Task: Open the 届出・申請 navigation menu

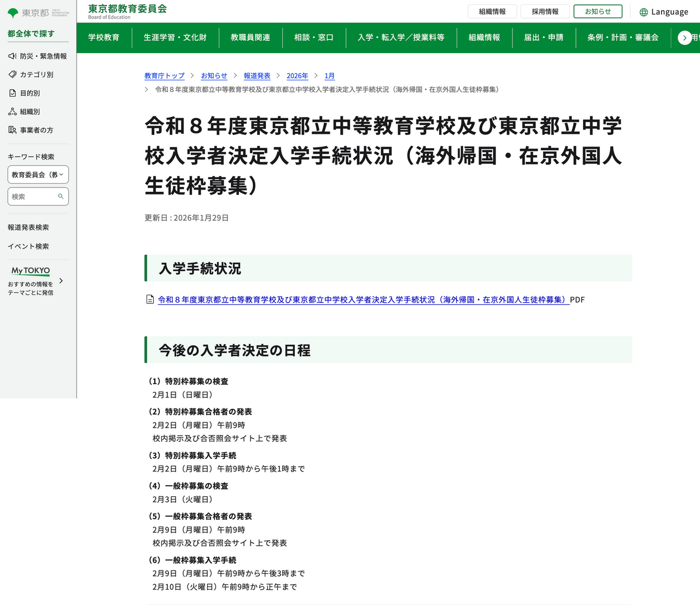Action: [544, 38]
